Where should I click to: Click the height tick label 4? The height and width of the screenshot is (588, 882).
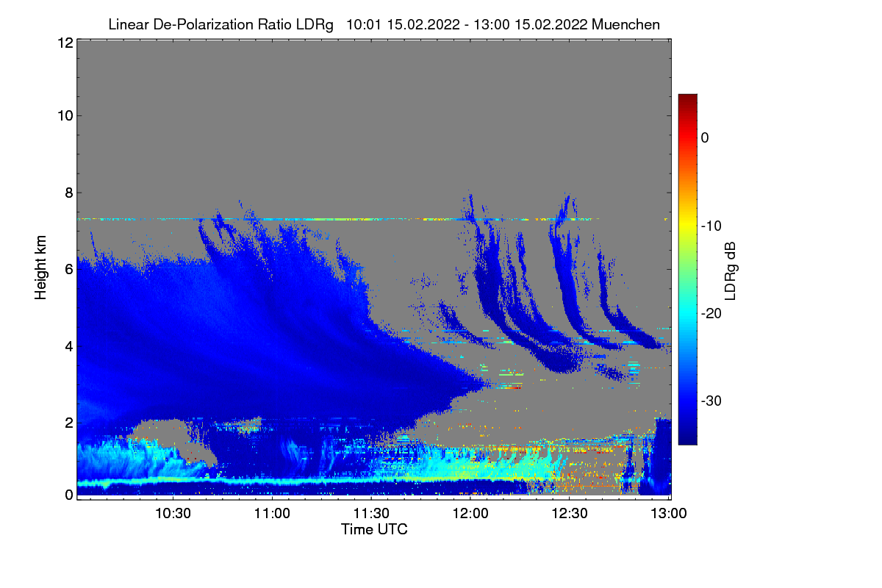pos(68,346)
